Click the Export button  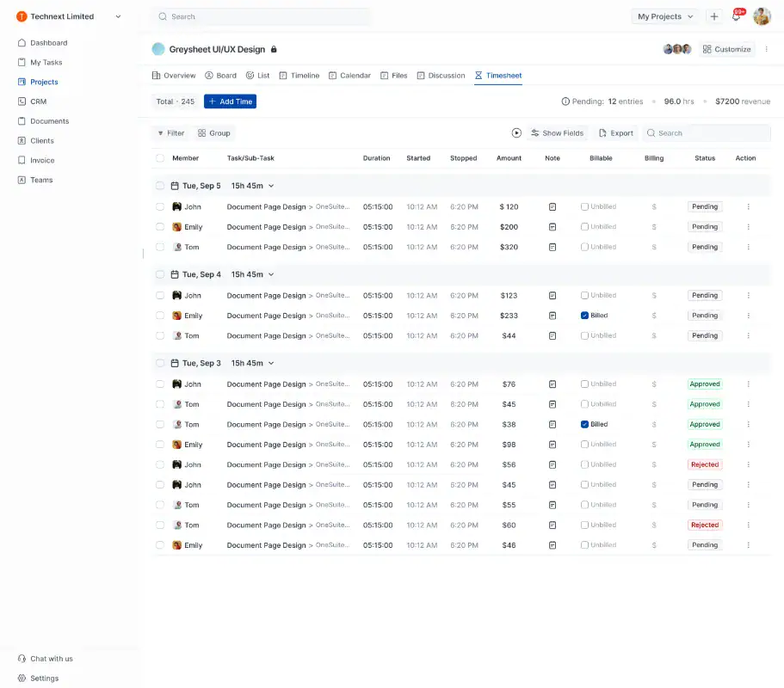(x=616, y=133)
